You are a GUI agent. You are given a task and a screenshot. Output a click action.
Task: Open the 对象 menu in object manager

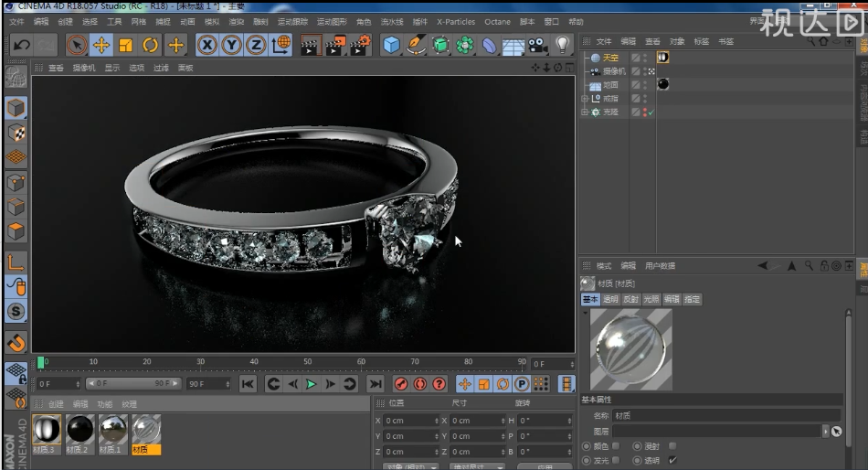(x=676, y=41)
